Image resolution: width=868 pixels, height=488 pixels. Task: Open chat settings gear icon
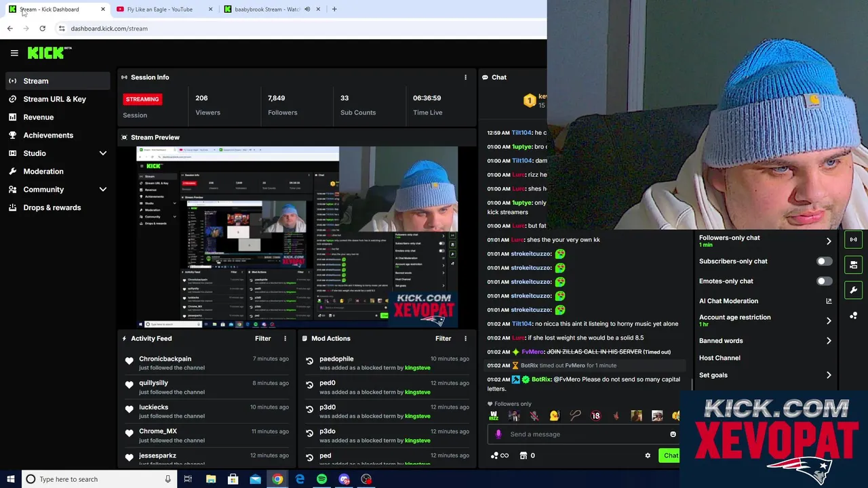648,455
